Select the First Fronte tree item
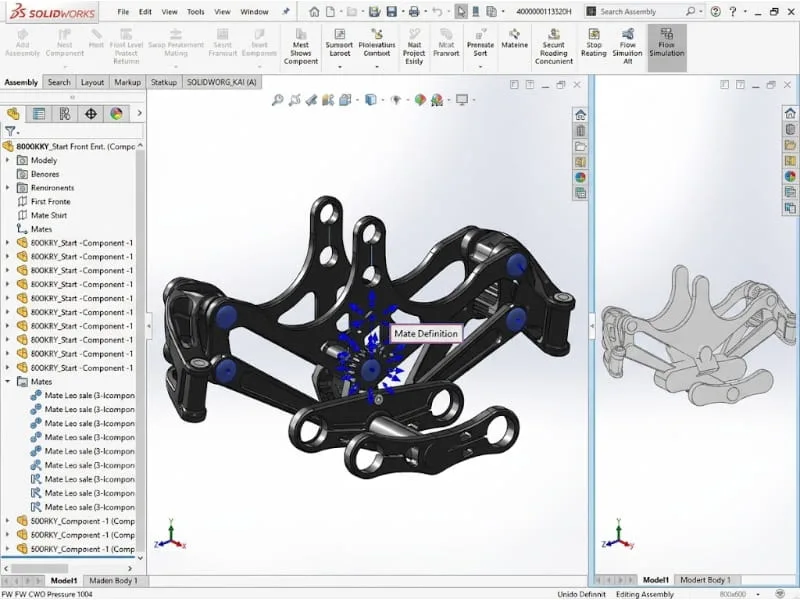Viewport: 800px width, 600px height. (x=51, y=202)
